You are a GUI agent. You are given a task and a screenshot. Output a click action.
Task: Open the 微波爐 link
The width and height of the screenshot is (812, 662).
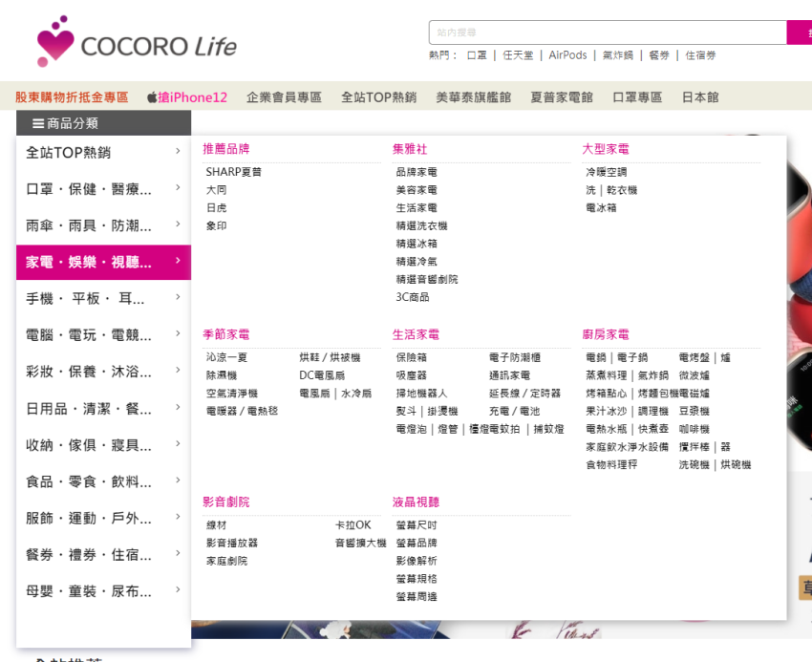pyautogui.click(x=694, y=375)
